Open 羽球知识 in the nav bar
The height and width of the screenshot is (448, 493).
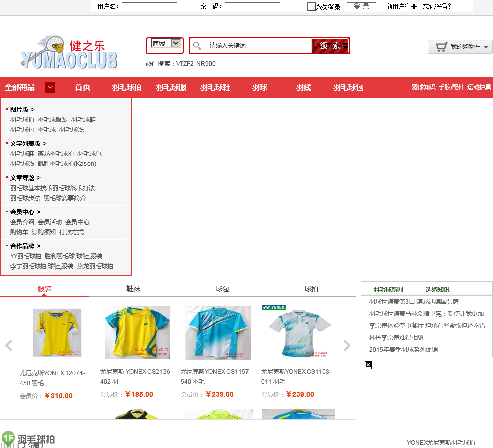click(x=423, y=87)
